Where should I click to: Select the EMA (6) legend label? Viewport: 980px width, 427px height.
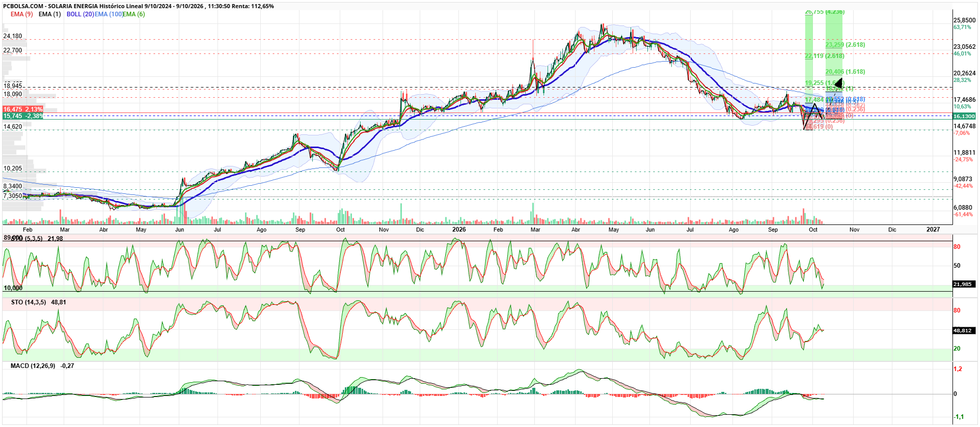pyautogui.click(x=134, y=14)
